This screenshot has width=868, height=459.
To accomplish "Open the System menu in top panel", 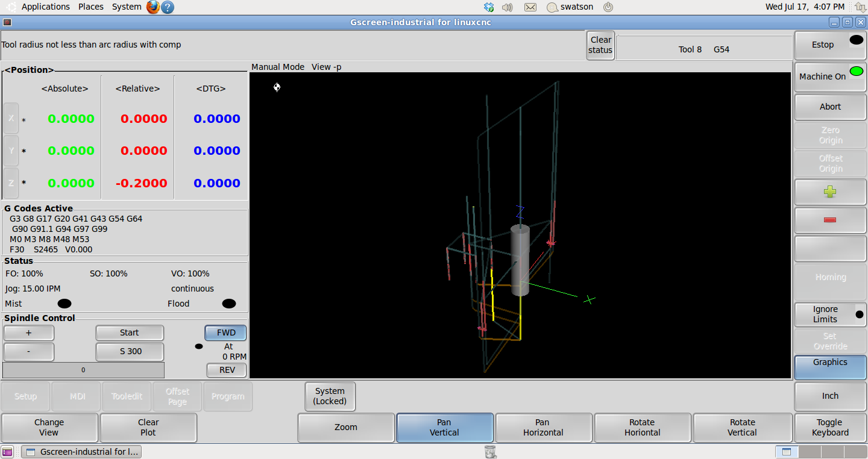I will point(127,7).
